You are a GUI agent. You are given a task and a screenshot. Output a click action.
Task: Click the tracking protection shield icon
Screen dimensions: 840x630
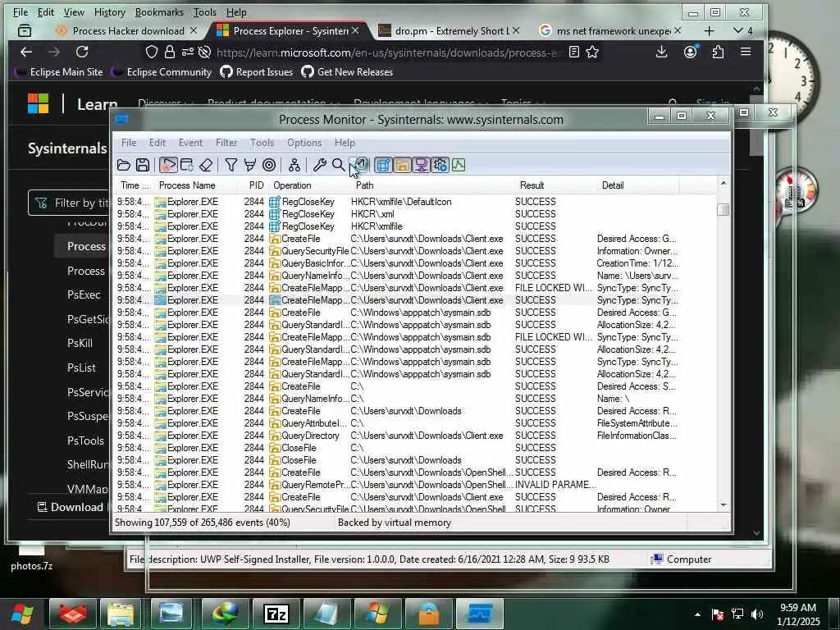(x=152, y=52)
